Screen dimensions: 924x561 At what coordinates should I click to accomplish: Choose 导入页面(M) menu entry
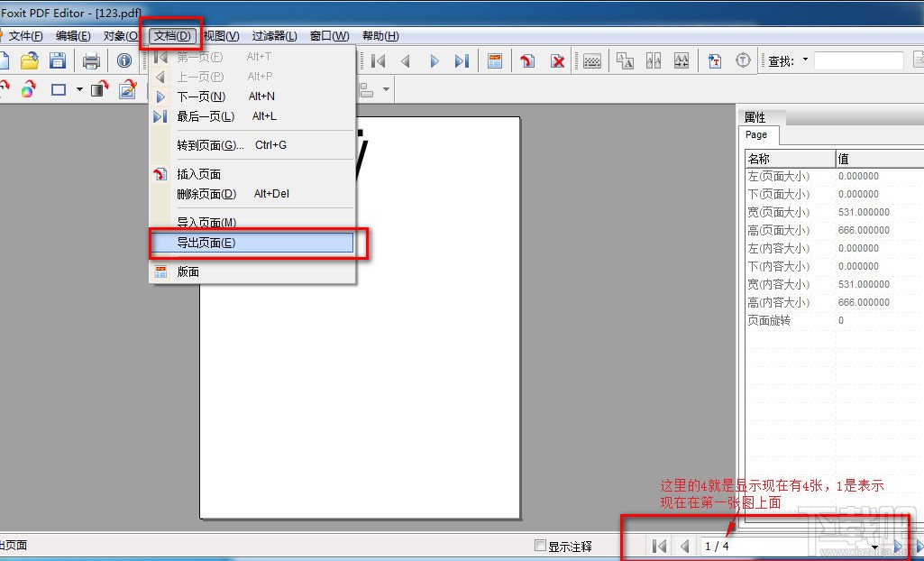click(x=252, y=222)
